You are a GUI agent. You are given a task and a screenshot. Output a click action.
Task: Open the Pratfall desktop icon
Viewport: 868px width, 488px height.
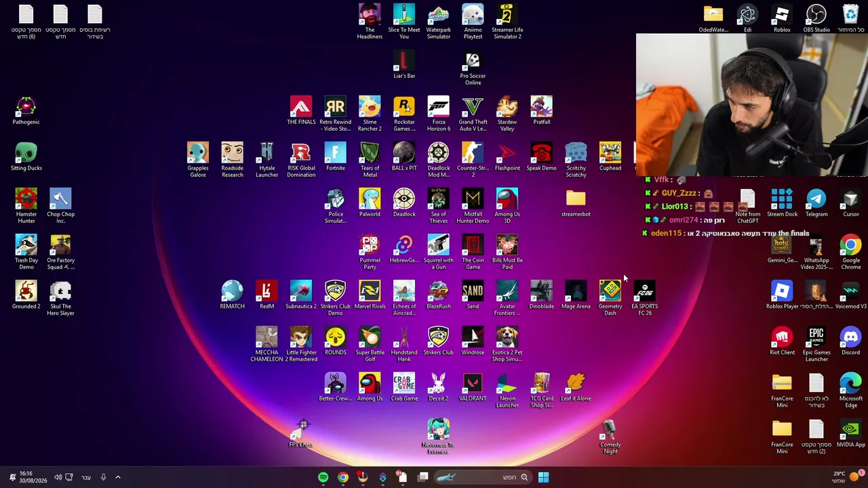coord(541,111)
